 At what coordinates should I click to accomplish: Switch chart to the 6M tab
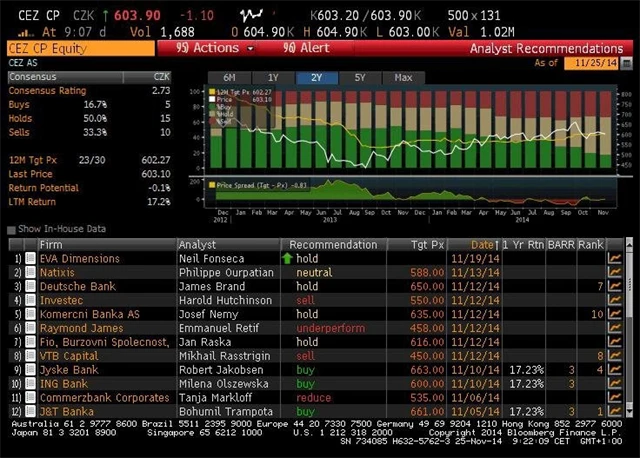click(229, 77)
